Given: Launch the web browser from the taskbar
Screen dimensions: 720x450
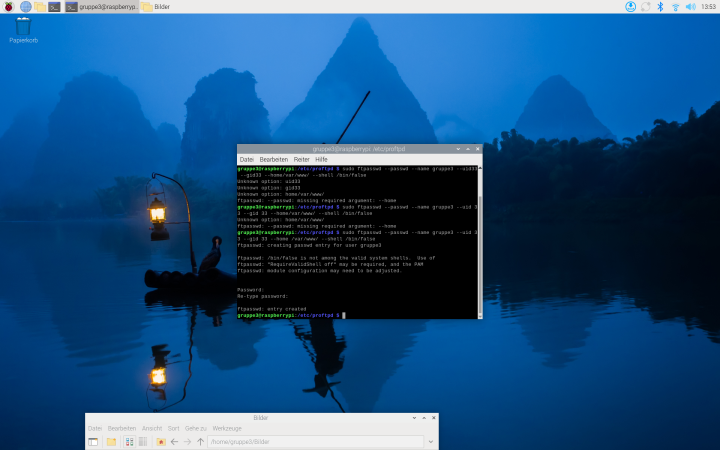Looking at the screenshot, I should 25,7.
